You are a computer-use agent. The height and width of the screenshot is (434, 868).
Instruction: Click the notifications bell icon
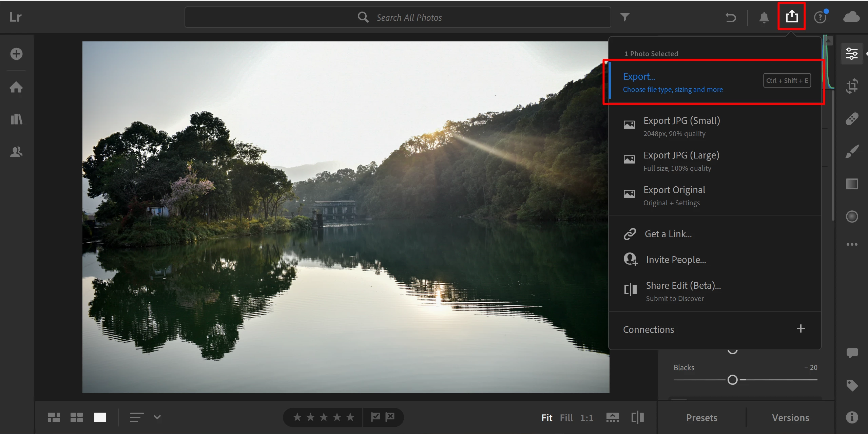764,17
